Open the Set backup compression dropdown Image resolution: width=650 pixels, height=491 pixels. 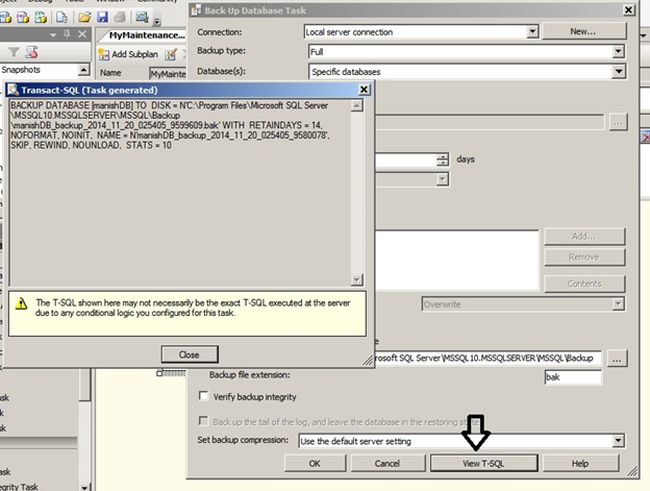point(618,440)
